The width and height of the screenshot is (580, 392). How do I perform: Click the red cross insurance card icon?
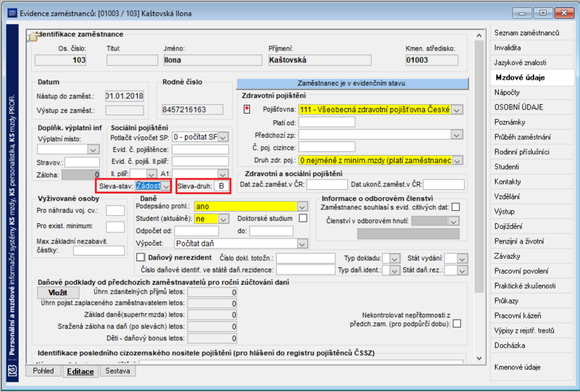[x=246, y=109]
